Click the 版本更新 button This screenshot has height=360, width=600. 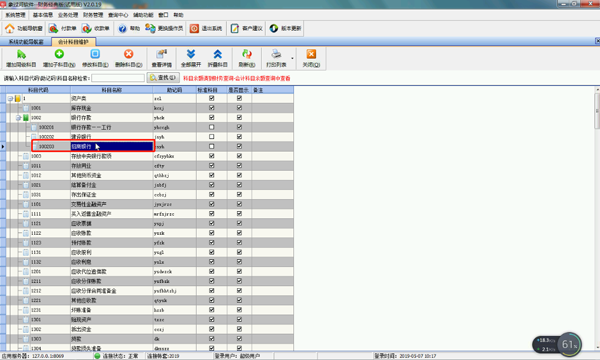[286, 28]
